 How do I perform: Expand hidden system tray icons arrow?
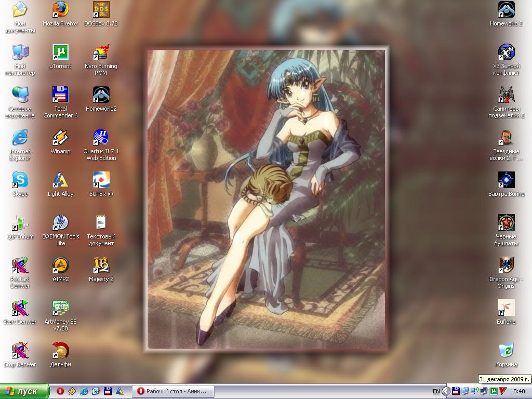pos(446,392)
